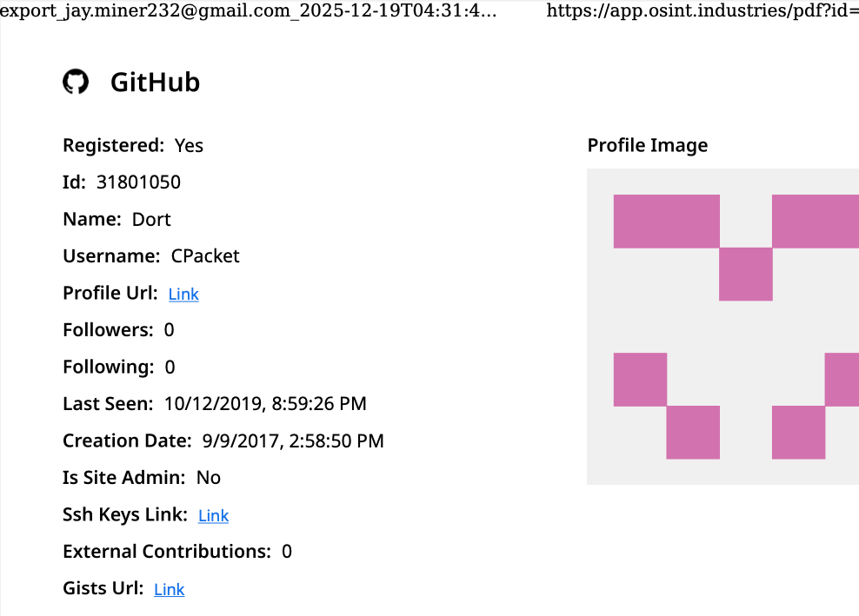Viewport: 859px width, 616px height.
Task: Click the GitHub section heading
Action: [155, 83]
